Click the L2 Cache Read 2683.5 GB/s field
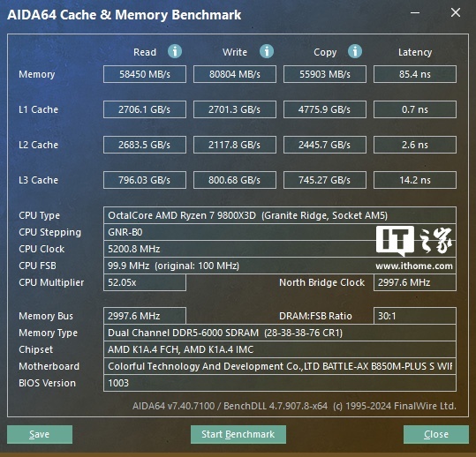The image size is (476, 457). (x=145, y=145)
